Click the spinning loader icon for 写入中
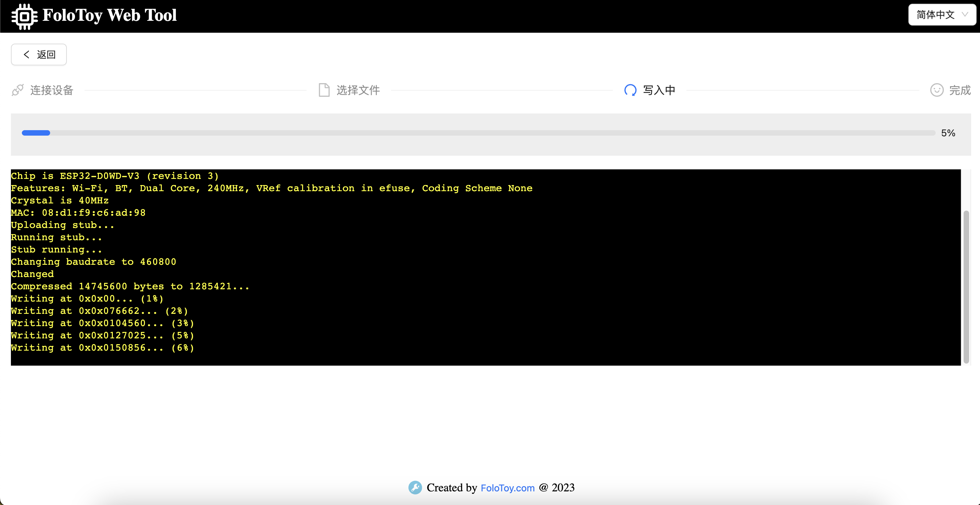Image resolution: width=980 pixels, height=505 pixels. (x=630, y=90)
